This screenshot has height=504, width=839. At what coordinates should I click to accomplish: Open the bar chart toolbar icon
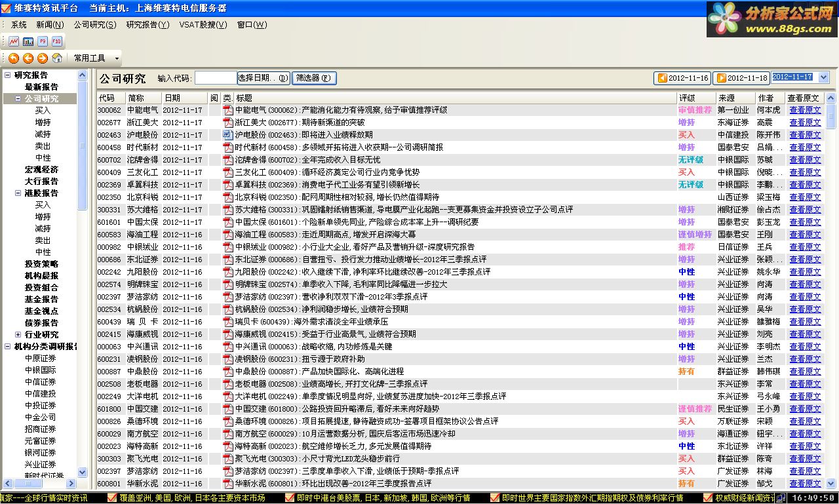pos(28,41)
